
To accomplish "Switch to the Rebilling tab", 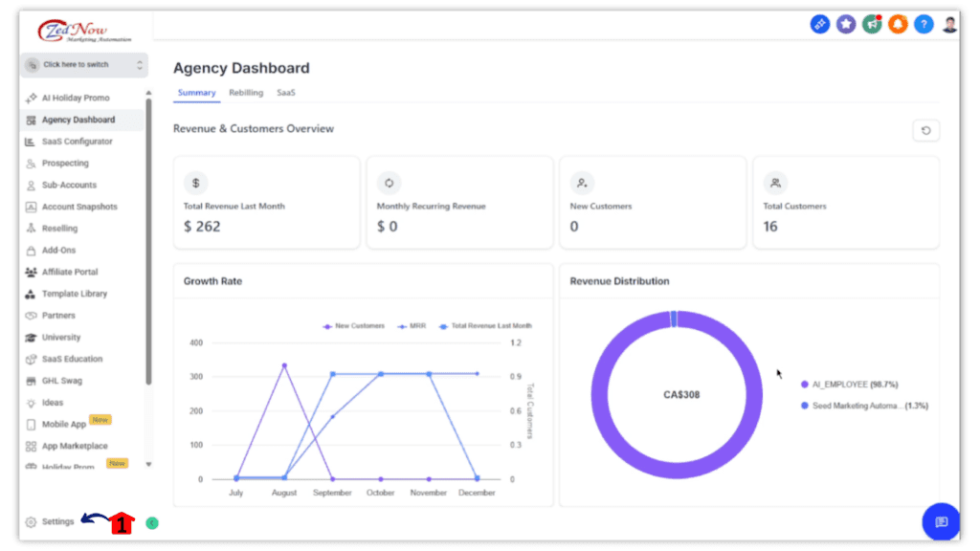I will point(246,93).
